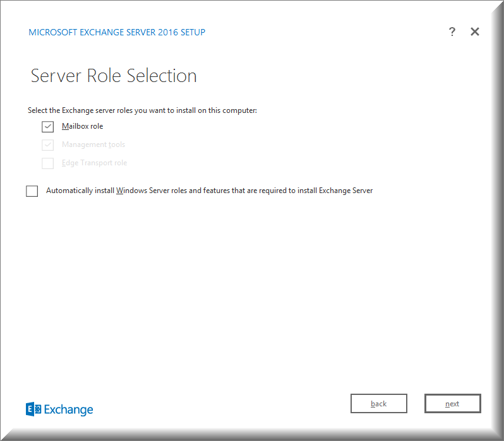Click the 'Management tools' label
504x441 pixels.
tap(93, 144)
